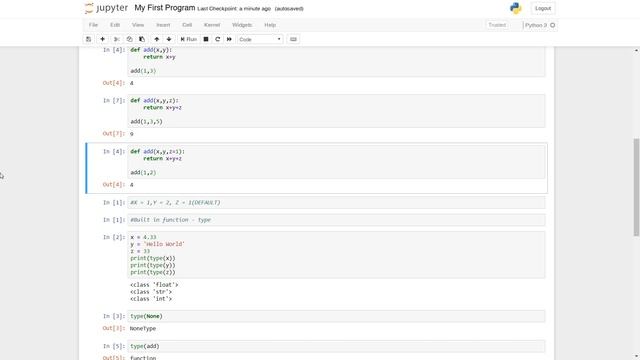This screenshot has width=640, height=360.
Task: Click Last Checkpoint a minute ago text
Action: 234,9
